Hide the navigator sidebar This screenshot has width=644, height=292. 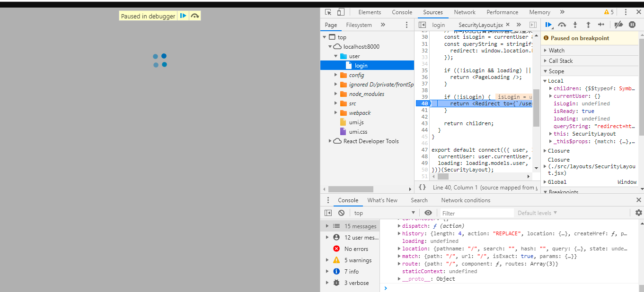click(423, 25)
